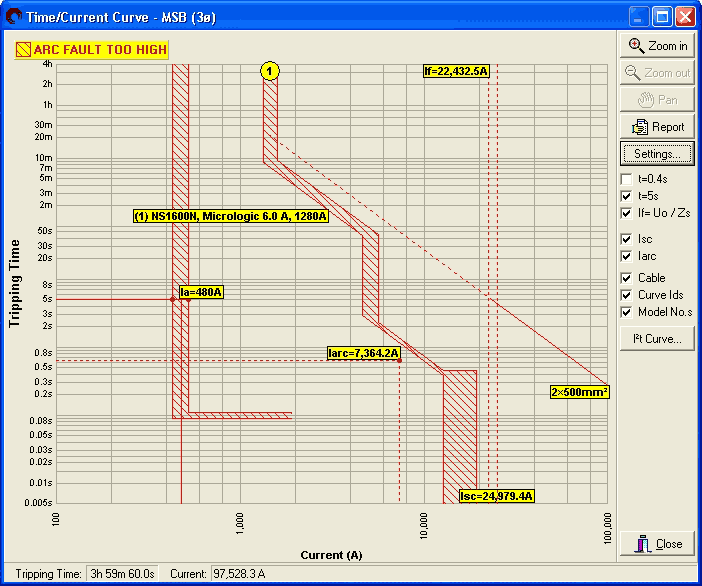Click the 2×500mm² cable label
702x586 pixels.
pyautogui.click(x=580, y=392)
